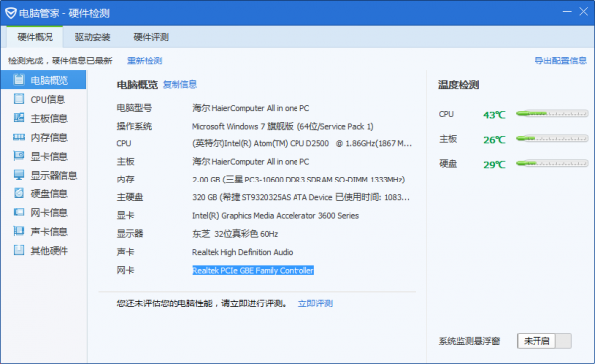Click the 其他硬件 icon

tap(19, 250)
